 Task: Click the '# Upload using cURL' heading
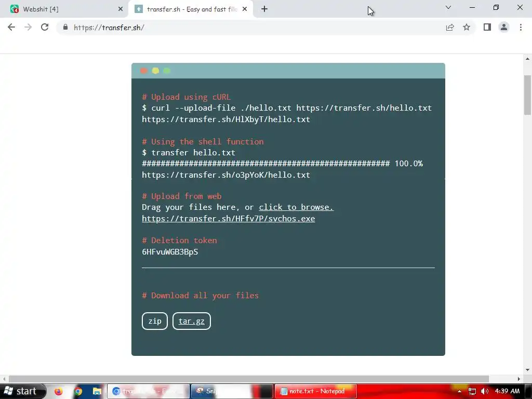[x=187, y=97]
